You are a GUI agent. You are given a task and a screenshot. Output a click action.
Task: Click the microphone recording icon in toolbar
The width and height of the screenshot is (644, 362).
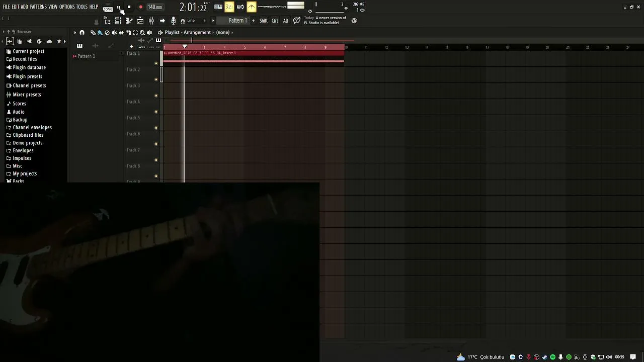click(x=173, y=21)
